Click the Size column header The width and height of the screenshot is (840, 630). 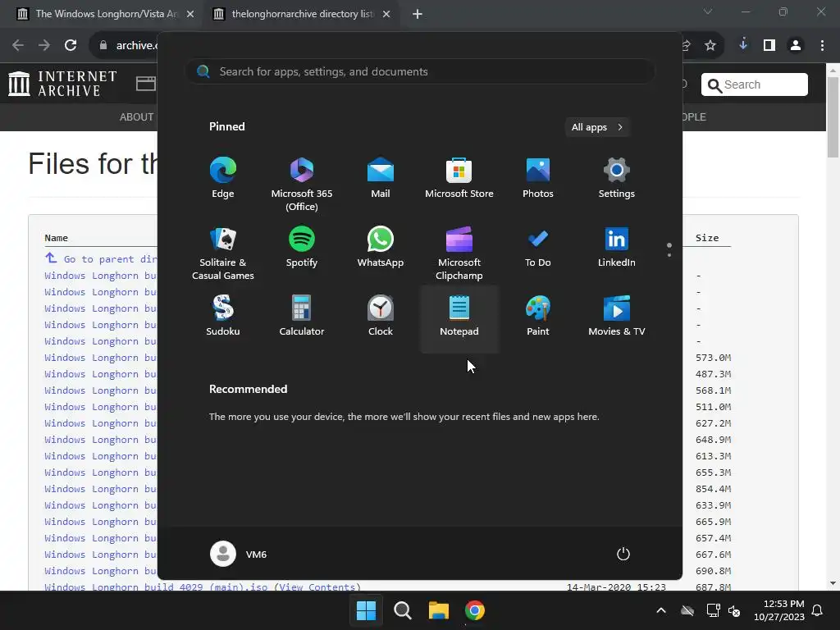tap(707, 238)
